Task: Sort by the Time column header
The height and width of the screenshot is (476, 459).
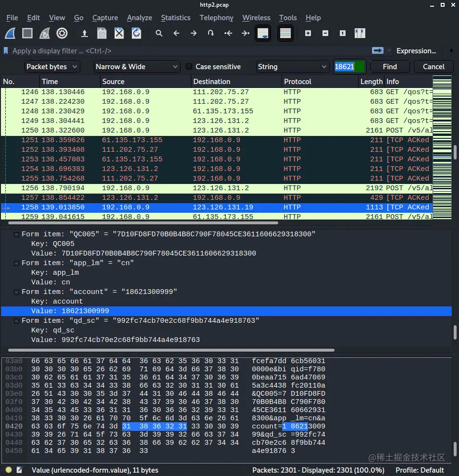Action: coord(70,81)
